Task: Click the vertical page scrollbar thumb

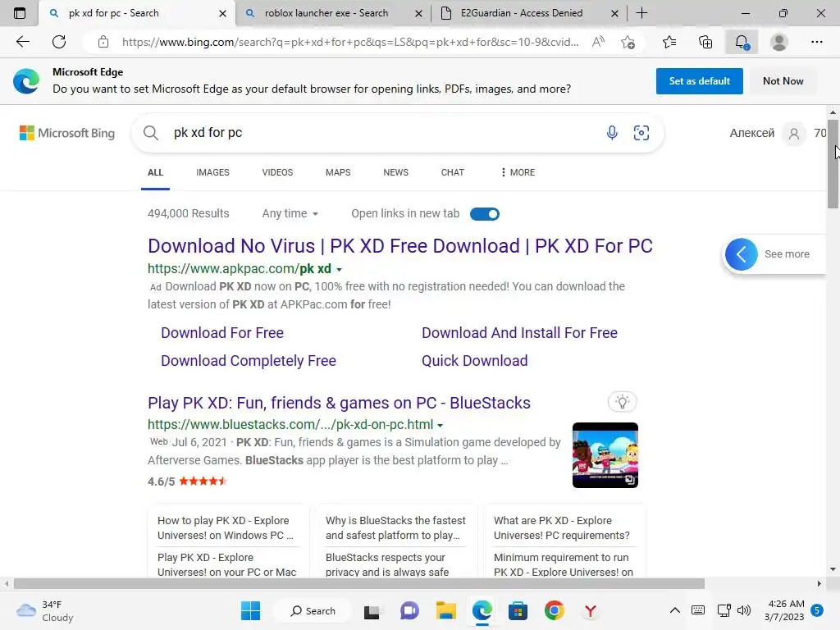Action: tap(833, 164)
